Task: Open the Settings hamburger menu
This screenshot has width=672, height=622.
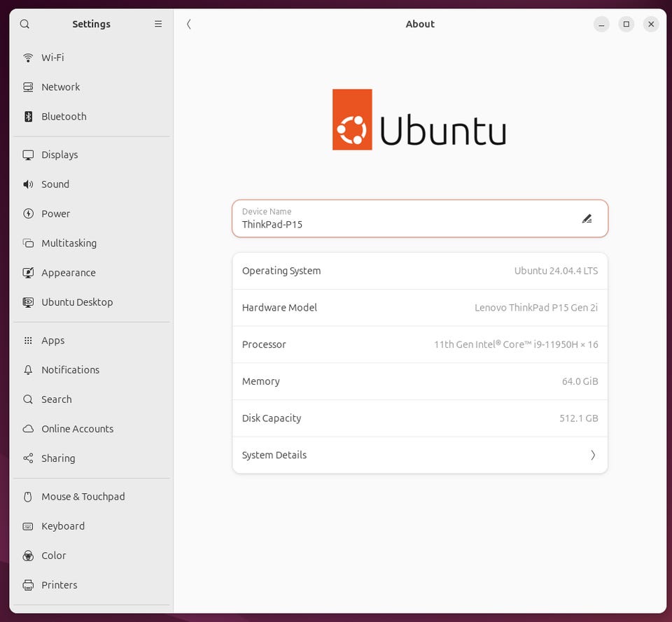Action: [158, 24]
